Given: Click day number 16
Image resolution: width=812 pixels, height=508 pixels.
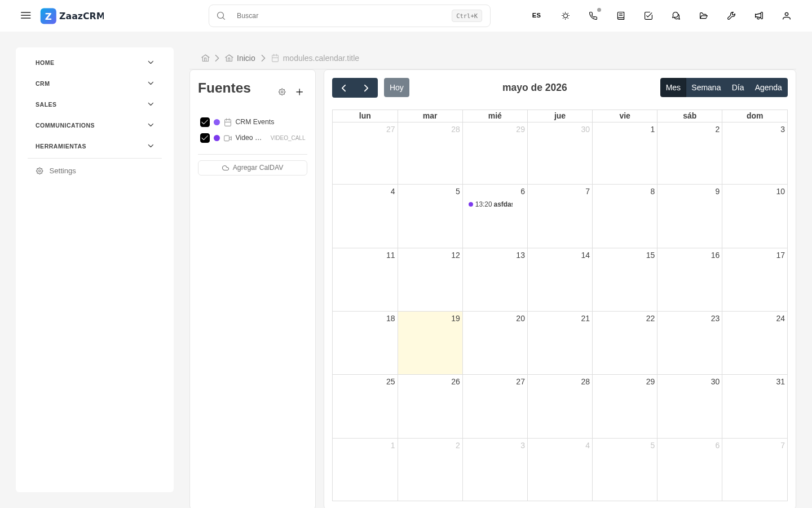Looking at the screenshot, I should point(715,255).
